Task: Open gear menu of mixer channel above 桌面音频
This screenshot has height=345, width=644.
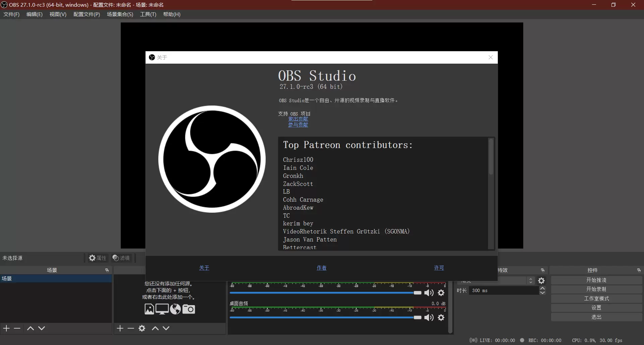Action: pyautogui.click(x=441, y=293)
